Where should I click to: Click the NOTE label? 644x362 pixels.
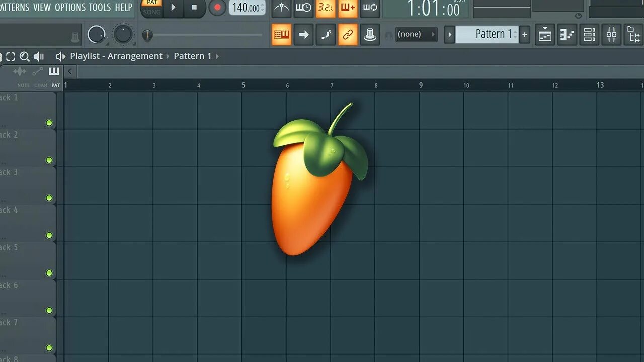point(24,86)
